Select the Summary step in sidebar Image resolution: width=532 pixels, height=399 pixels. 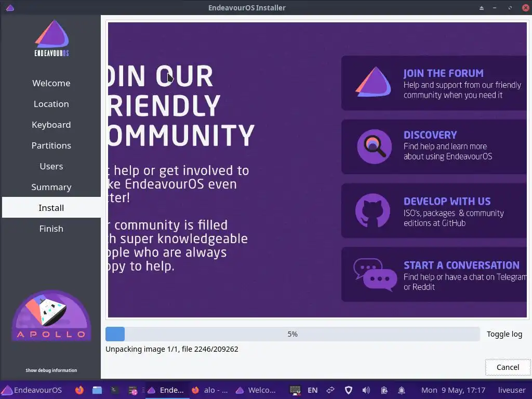[51, 187]
